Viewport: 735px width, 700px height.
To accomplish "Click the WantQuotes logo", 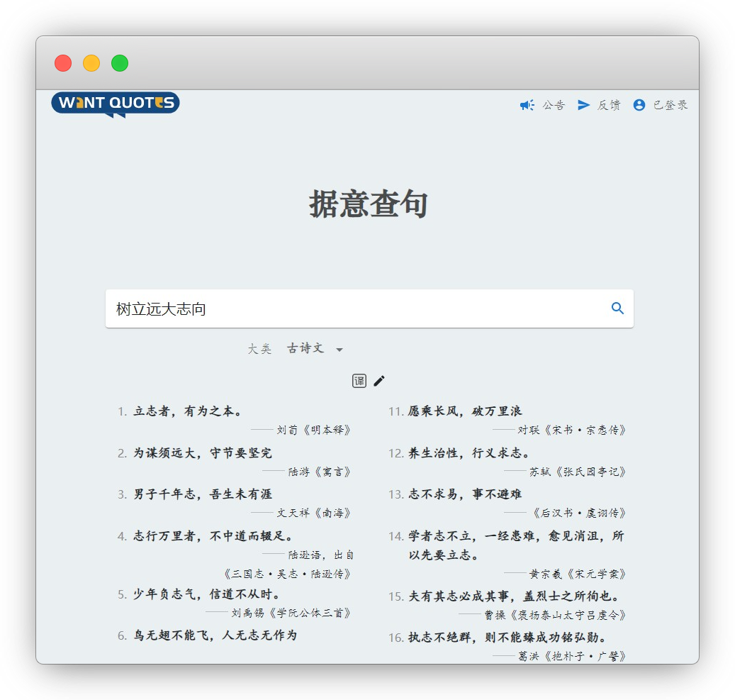I will click(115, 102).
